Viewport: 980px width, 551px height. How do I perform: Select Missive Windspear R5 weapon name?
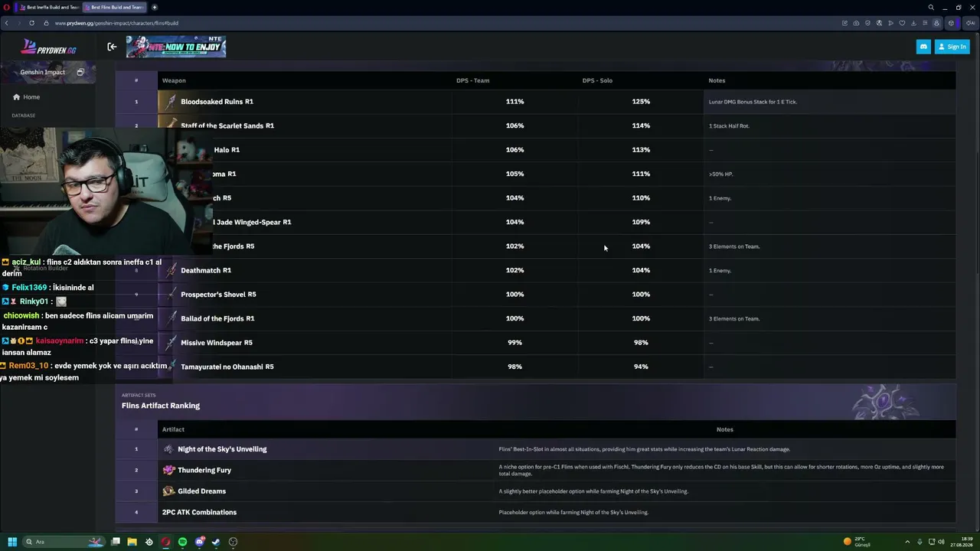(217, 343)
